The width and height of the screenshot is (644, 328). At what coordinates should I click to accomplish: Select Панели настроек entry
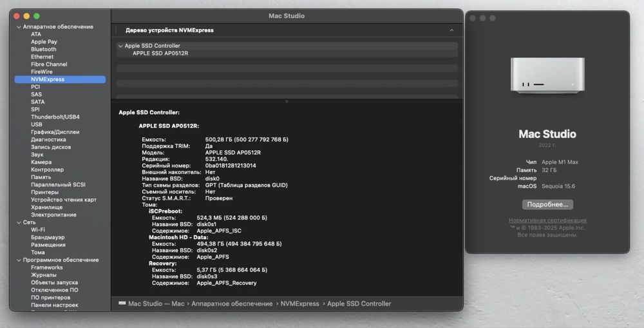54,305
